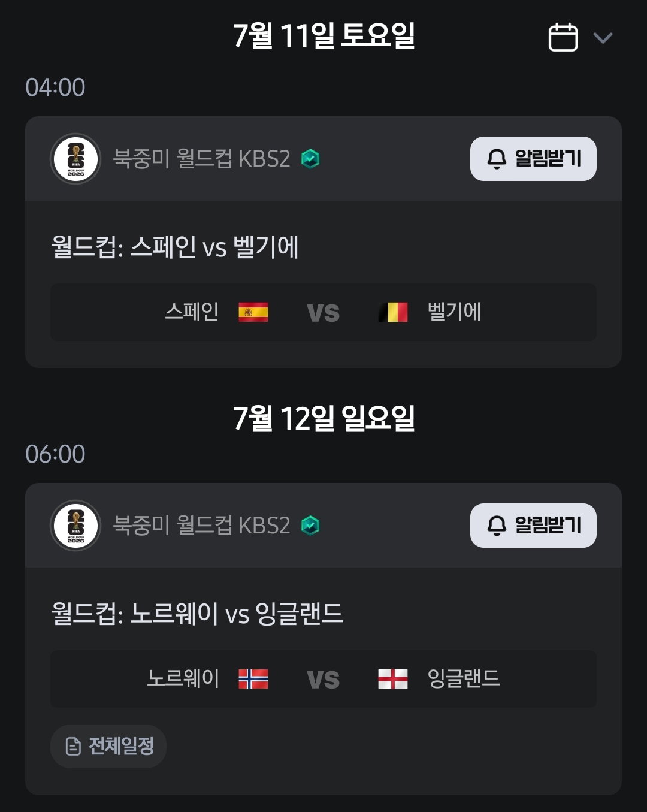Tap 알림받기 for Norway vs England match
647x812 pixels.
click(533, 526)
